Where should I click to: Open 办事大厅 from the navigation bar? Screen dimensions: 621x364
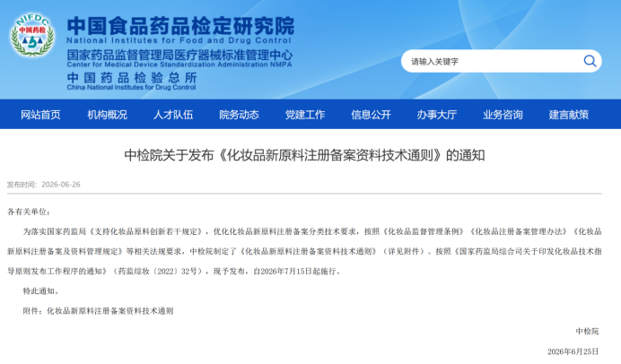[436, 115]
